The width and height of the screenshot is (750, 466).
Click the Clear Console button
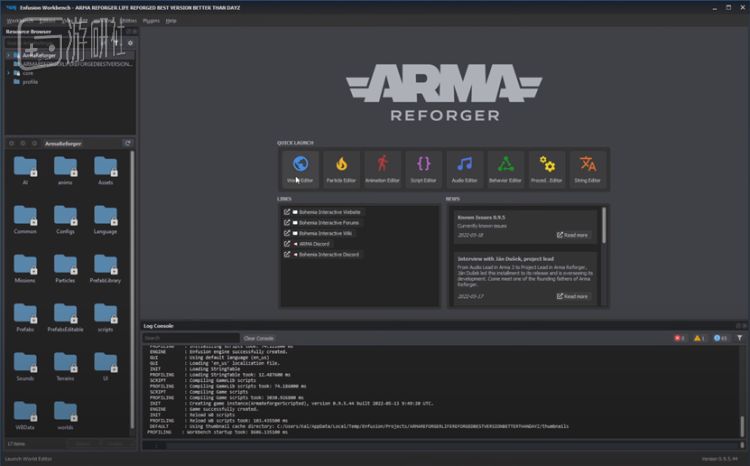coord(258,338)
